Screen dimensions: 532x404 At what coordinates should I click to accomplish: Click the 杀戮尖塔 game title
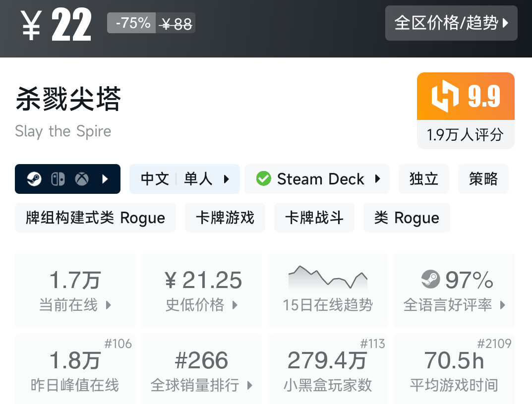pos(68,99)
